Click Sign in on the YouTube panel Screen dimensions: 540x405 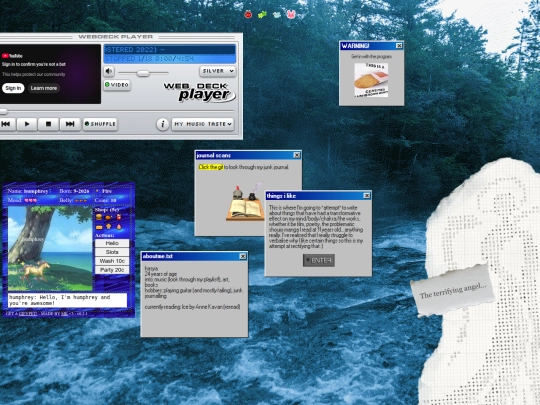pos(13,88)
